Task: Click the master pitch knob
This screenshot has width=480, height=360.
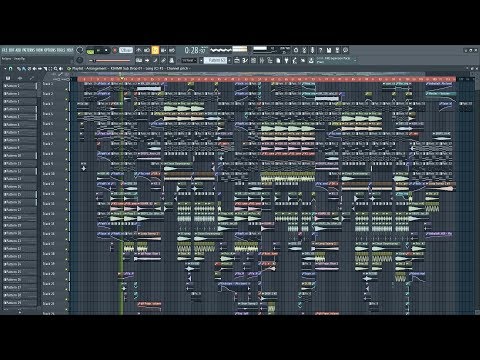Action: (80, 60)
